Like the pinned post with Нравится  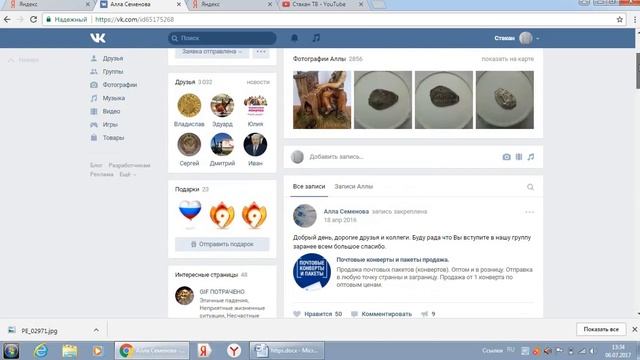point(318,314)
